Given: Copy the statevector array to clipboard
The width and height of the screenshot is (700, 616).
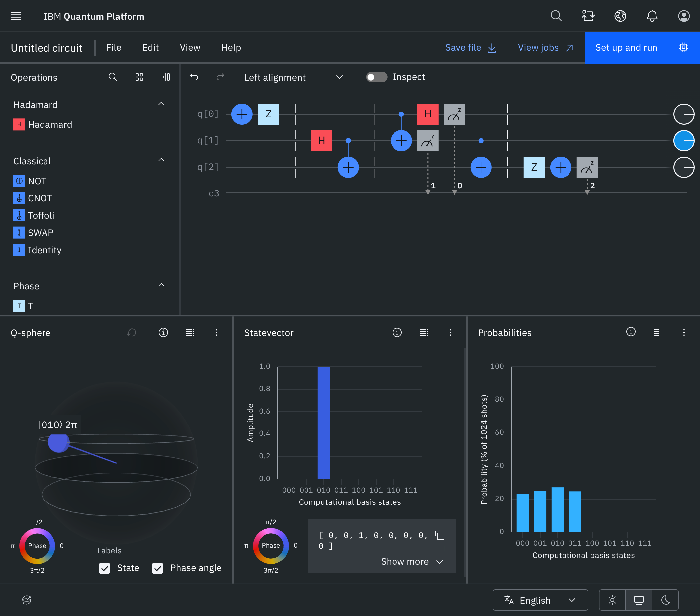Looking at the screenshot, I should pyautogui.click(x=439, y=536).
